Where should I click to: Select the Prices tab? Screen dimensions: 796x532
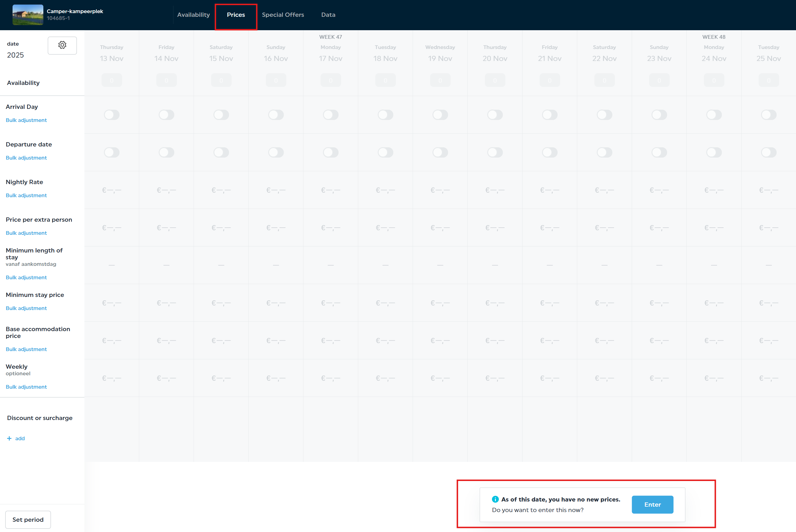(x=236, y=15)
